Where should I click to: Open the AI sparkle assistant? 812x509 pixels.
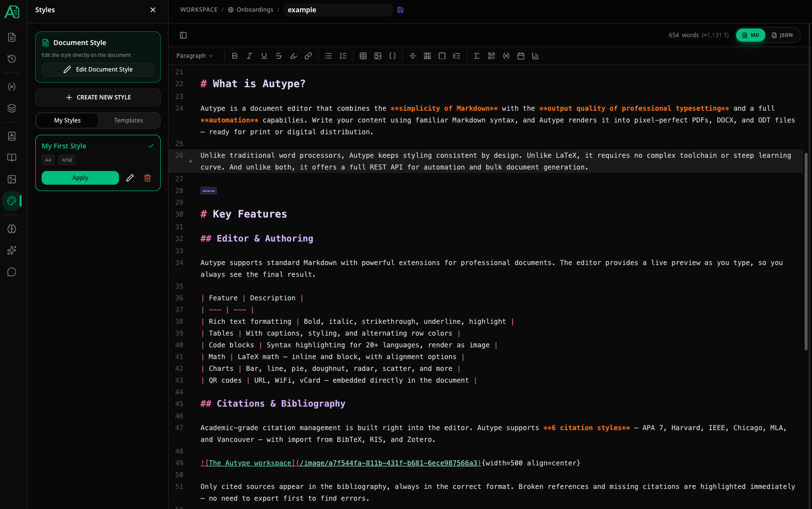pos(12,250)
